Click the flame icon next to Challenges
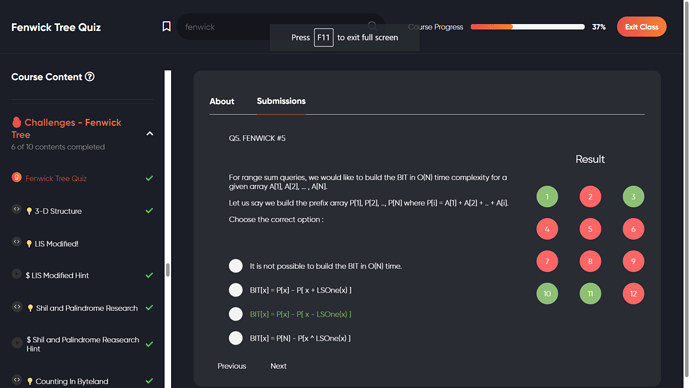 [16, 122]
